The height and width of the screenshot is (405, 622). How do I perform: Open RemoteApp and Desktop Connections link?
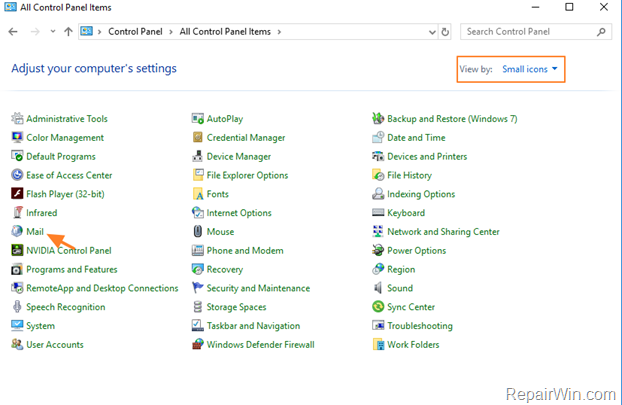tap(102, 288)
